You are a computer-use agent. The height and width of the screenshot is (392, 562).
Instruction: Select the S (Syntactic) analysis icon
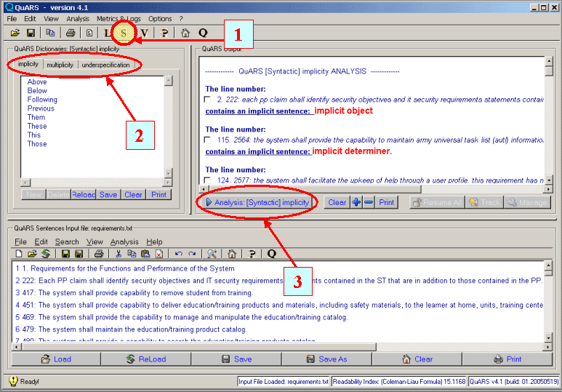(124, 33)
